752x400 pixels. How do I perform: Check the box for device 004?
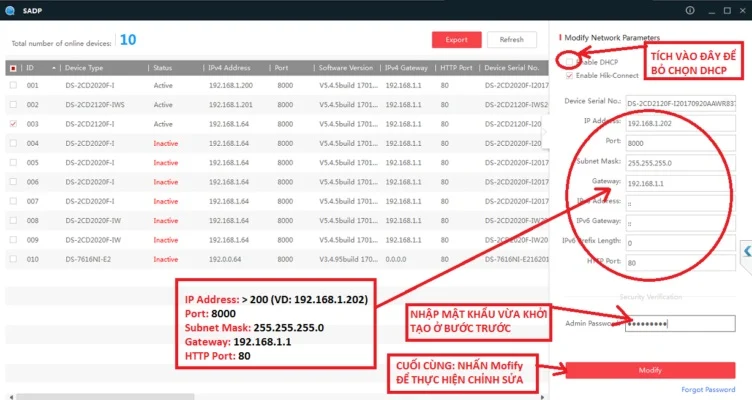(13, 143)
